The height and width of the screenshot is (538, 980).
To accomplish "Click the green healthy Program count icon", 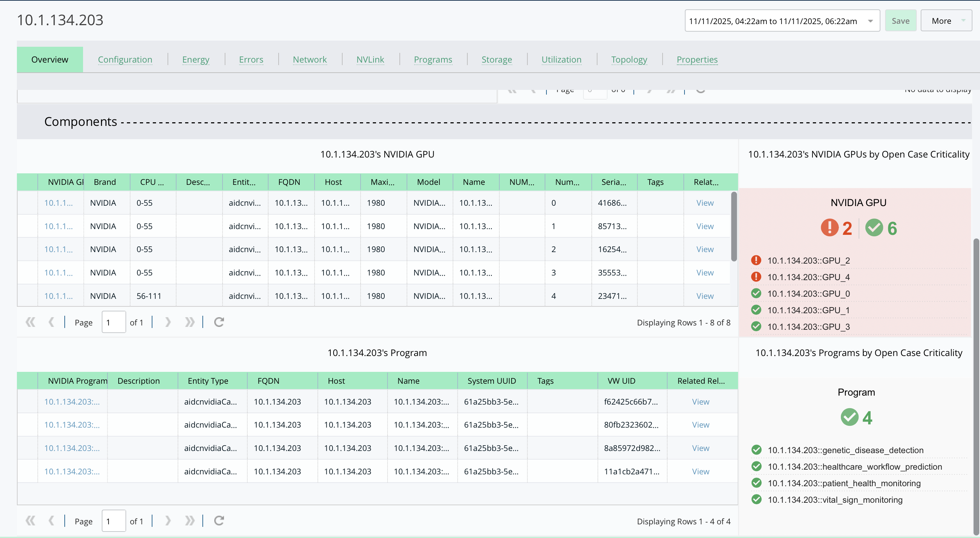I will tap(849, 418).
